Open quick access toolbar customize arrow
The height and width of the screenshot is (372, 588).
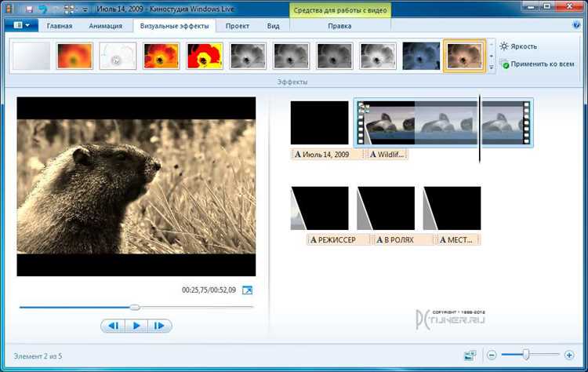85,9
